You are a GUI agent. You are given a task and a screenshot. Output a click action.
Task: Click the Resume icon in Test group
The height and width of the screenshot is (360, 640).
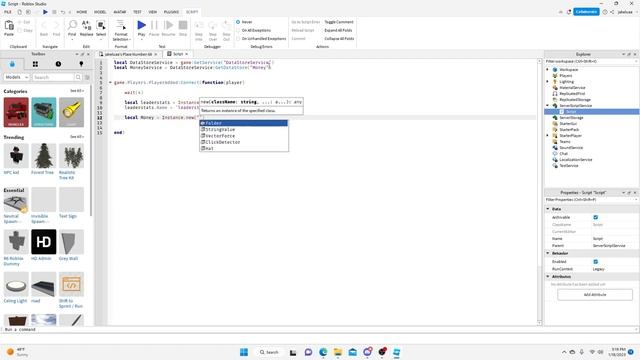pyautogui.click(x=168, y=25)
